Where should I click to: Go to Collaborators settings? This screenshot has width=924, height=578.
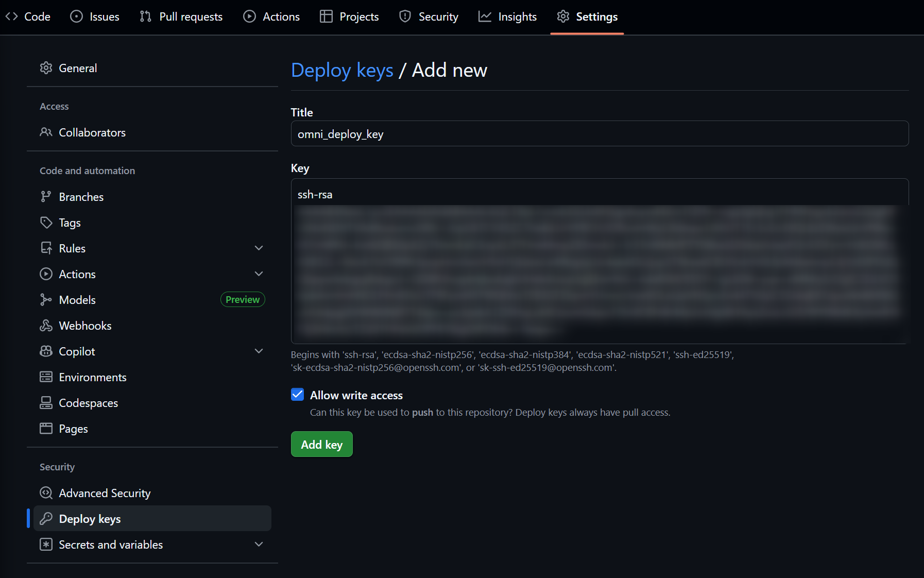coord(152,132)
